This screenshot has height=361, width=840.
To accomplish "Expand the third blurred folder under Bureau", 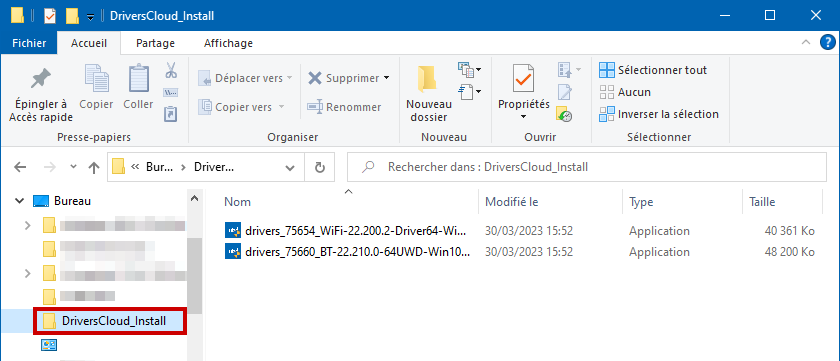I will point(28,274).
